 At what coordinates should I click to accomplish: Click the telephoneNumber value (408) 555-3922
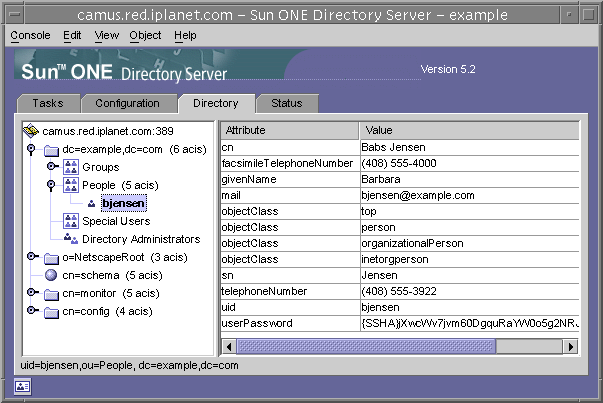tap(399, 291)
